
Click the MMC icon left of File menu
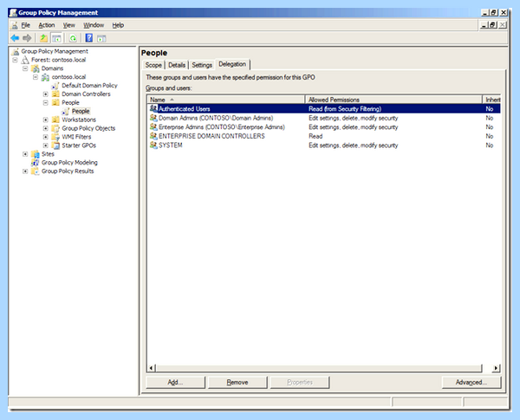pyautogui.click(x=14, y=25)
